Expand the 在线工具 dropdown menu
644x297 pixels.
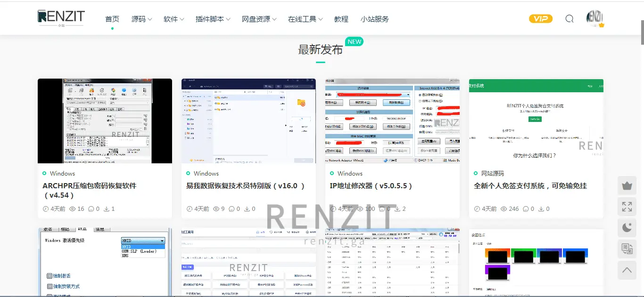point(305,19)
